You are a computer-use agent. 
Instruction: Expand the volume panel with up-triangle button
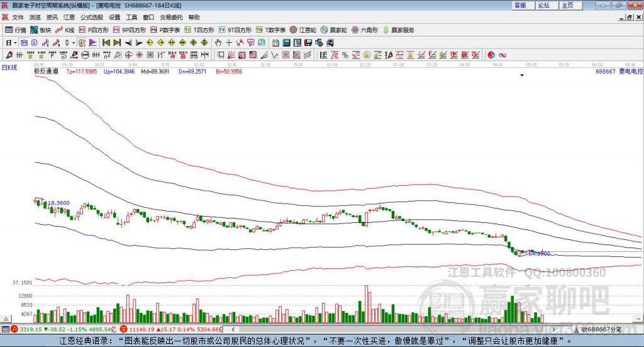tap(6, 319)
